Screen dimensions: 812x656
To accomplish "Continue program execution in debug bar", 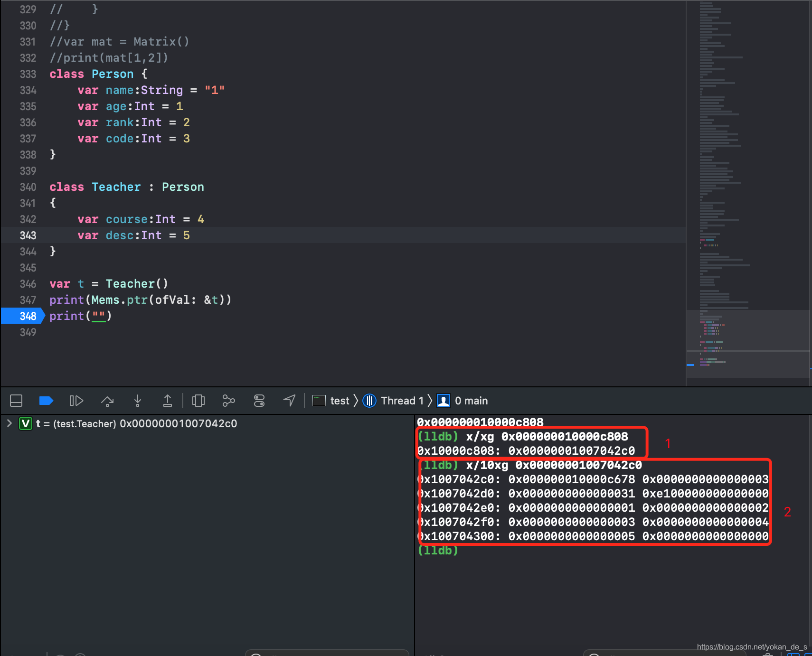I will (x=76, y=401).
